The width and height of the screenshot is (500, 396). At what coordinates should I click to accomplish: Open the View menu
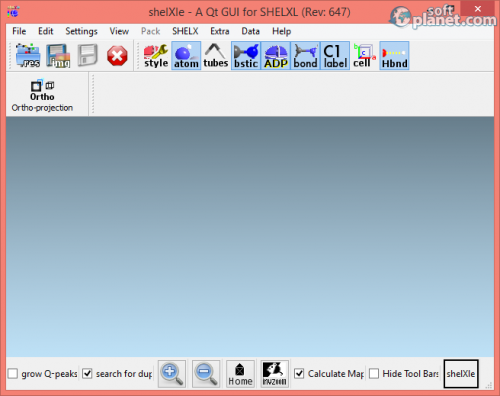point(119,31)
